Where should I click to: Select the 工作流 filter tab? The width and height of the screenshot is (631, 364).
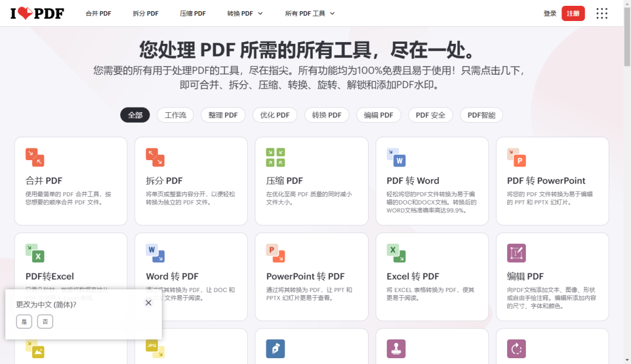click(x=175, y=115)
